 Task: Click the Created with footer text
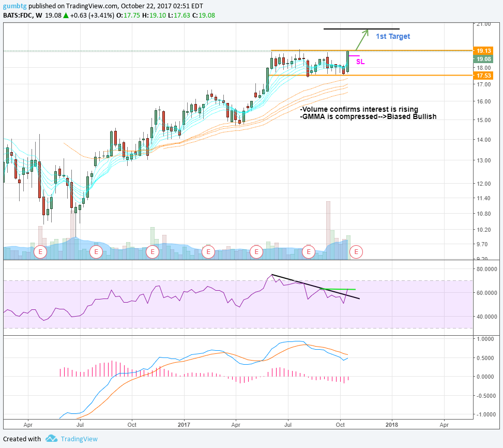pos(22,439)
